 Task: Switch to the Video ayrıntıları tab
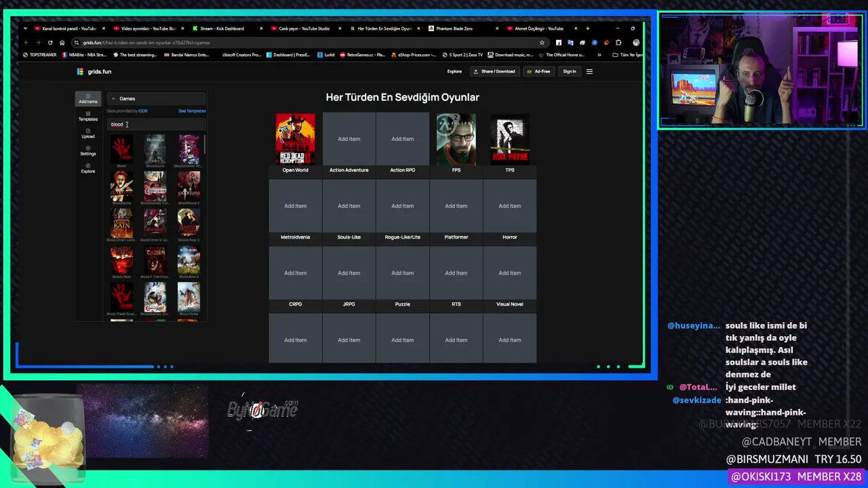(149, 28)
